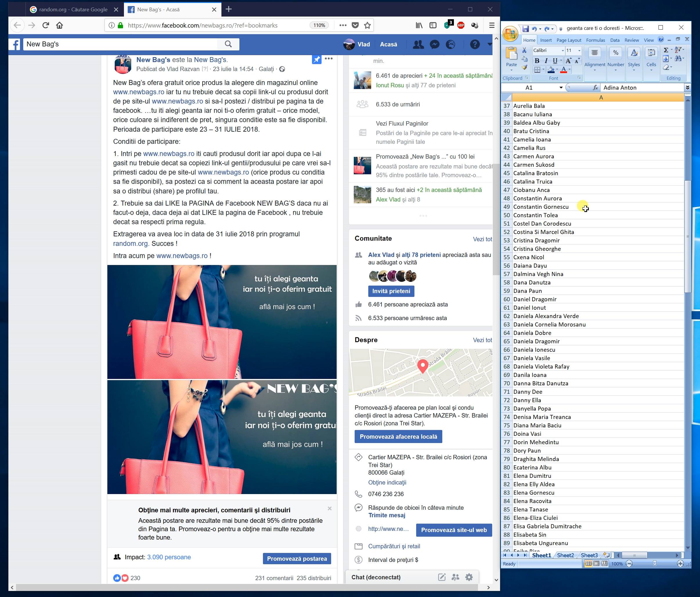The width and height of the screenshot is (700, 597).
Task: Expand the formula bar
Action: click(687, 88)
